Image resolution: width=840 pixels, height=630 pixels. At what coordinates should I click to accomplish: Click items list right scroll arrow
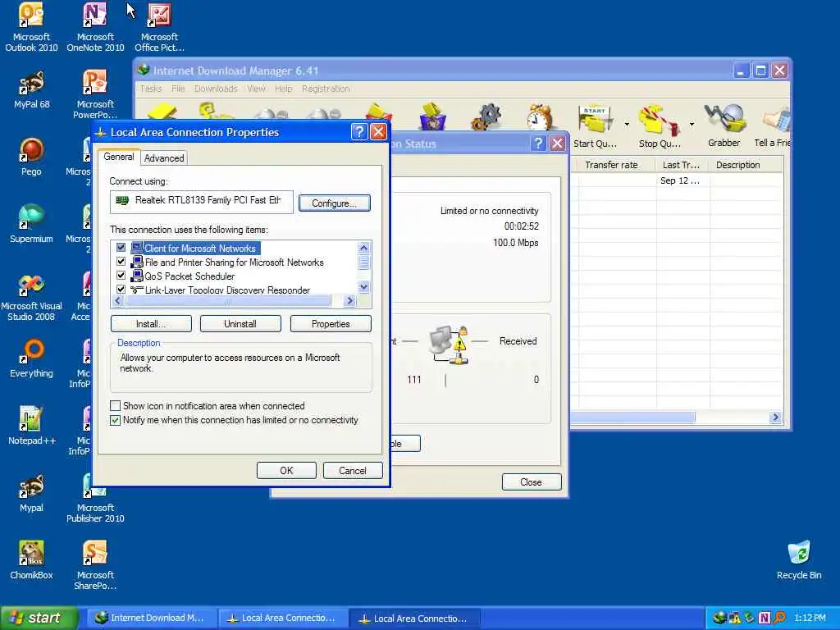click(349, 300)
